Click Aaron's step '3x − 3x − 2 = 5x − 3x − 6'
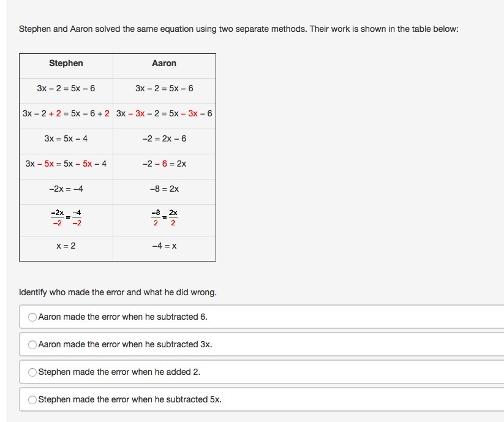Screen dimensions: 504x422 [x=164, y=113]
